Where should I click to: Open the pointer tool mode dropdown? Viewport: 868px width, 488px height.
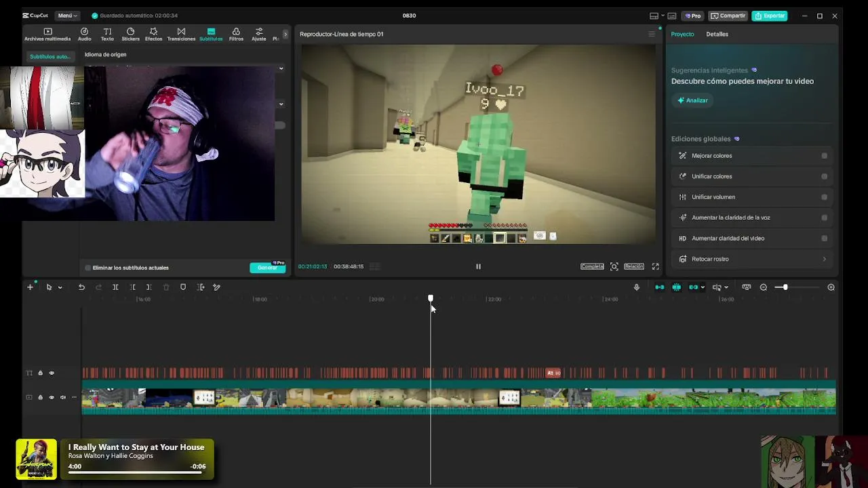tap(60, 287)
